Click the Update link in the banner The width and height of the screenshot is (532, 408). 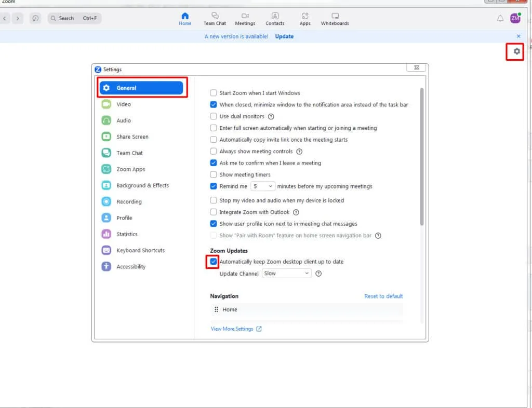tap(284, 36)
